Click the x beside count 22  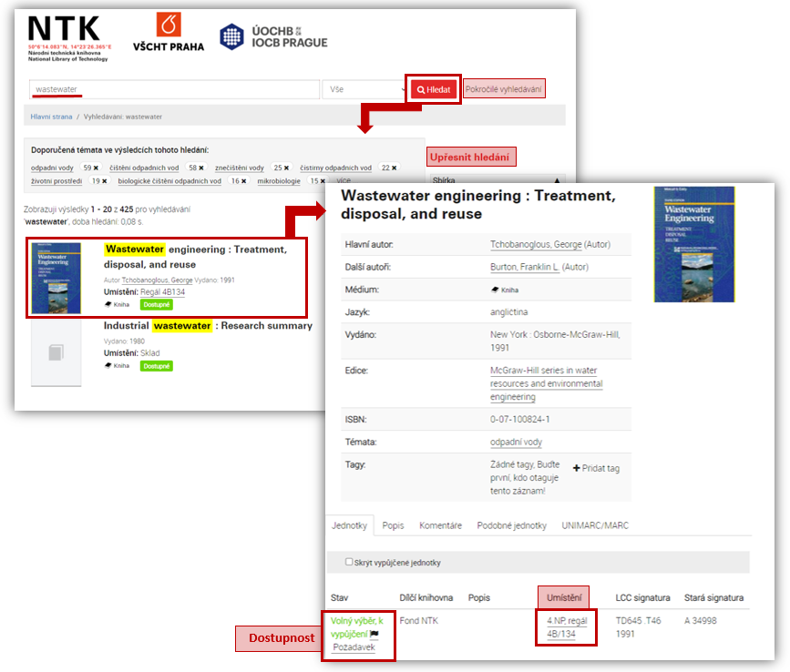(x=394, y=168)
